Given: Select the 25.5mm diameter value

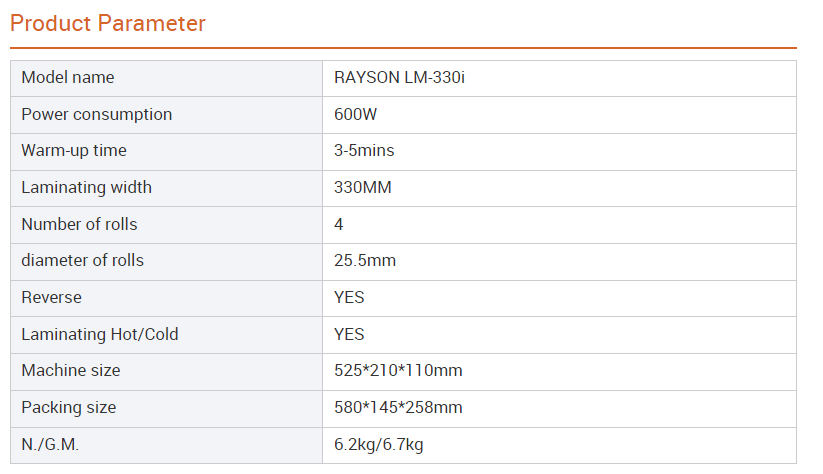Looking at the screenshot, I should pos(365,260).
